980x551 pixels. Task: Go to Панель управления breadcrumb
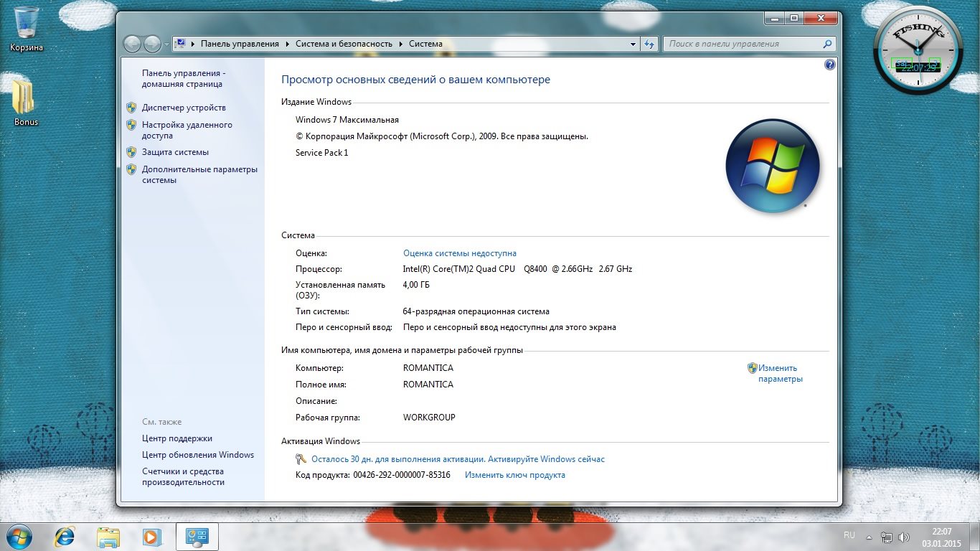[x=240, y=44]
